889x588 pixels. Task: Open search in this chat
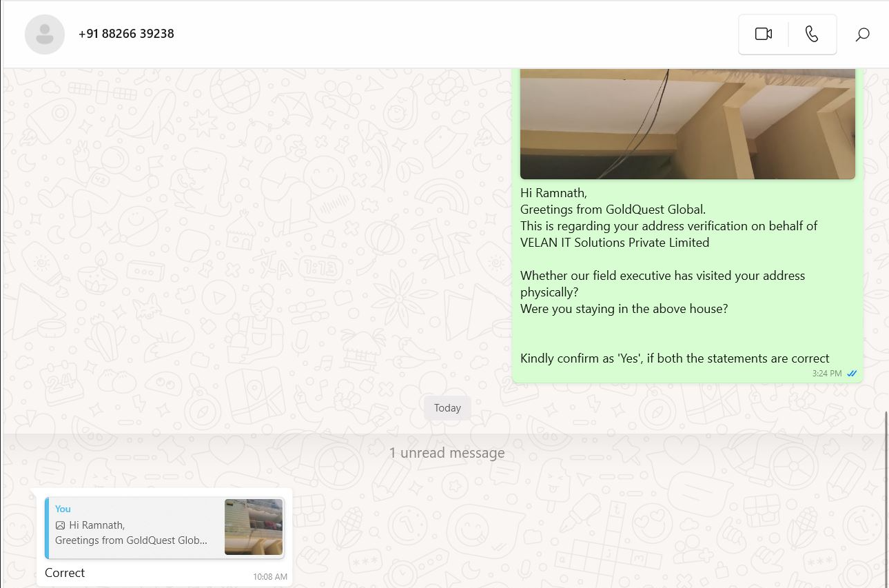862,34
